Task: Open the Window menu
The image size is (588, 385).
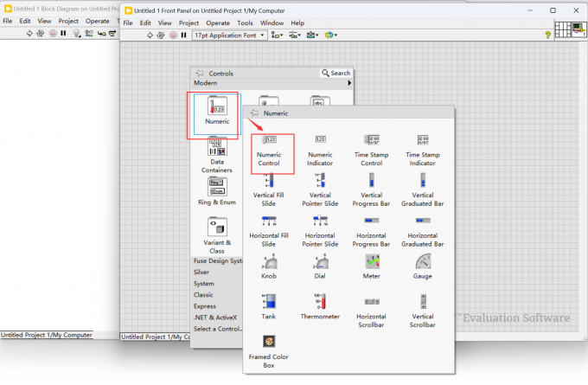Action: pos(272,22)
